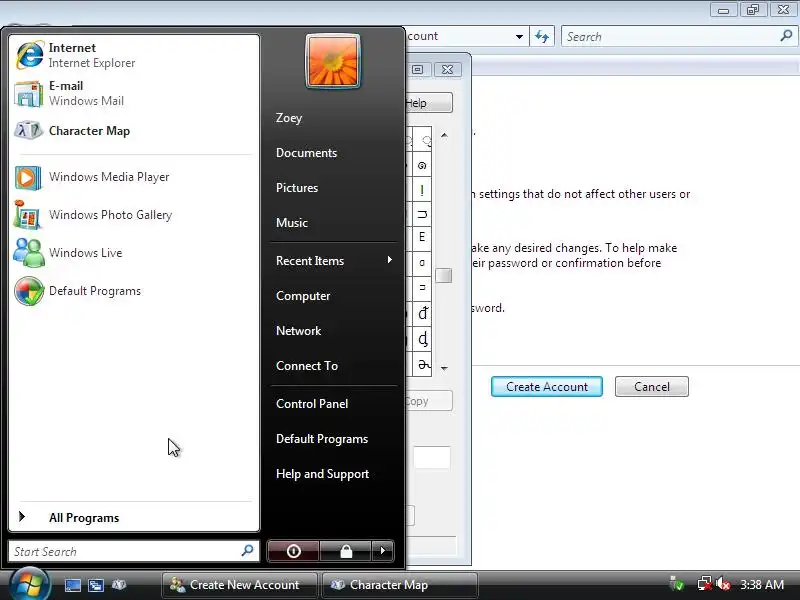Screen dimensions: 800x600
Task: Click the muted volume tray icon
Action: (723, 584)
